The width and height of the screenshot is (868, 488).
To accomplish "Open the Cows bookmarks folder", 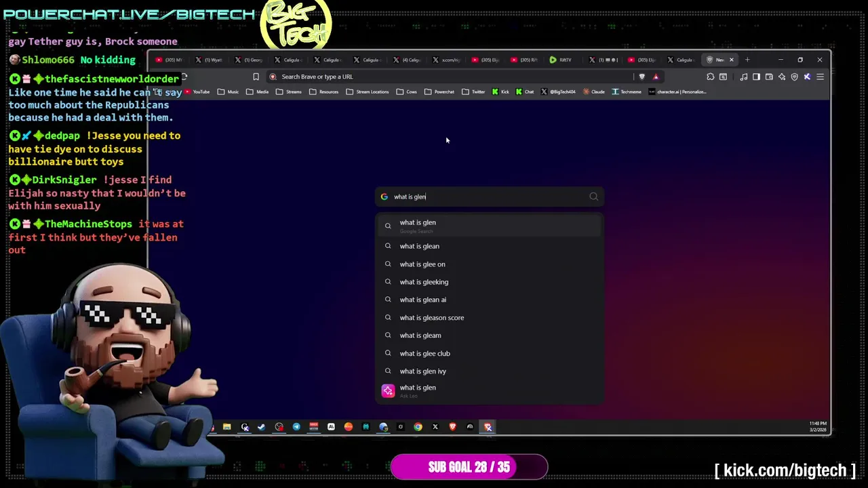I will point(407,91).
